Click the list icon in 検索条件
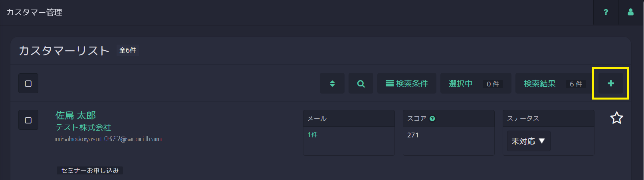Image resolution: width=644 pixels, height=180 pixels. [390, 84]
